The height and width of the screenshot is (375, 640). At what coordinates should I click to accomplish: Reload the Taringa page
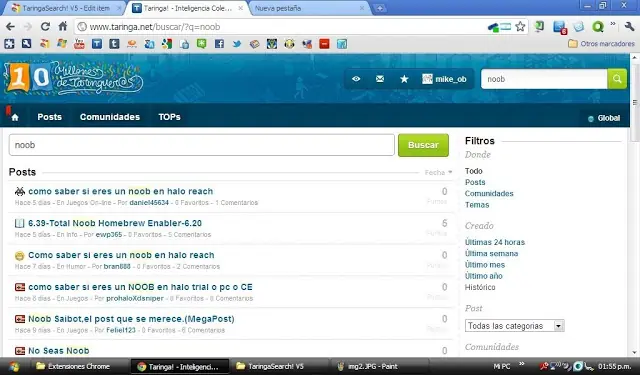(x=45, y=27)
